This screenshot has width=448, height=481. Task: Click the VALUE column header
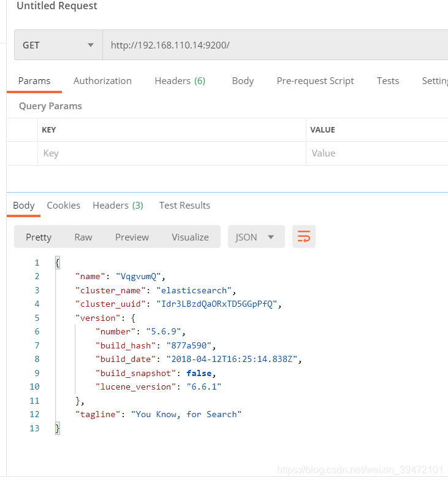coord(322,130)
